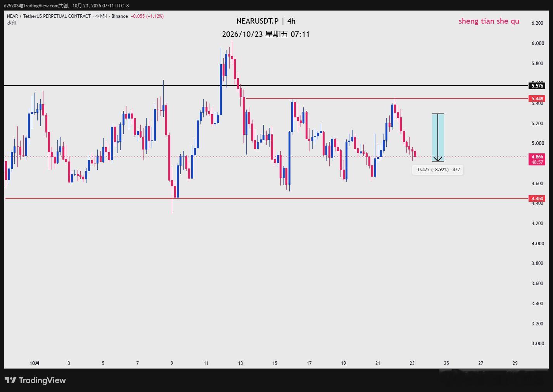Click the 3.000 price axis value

[537, 343]
